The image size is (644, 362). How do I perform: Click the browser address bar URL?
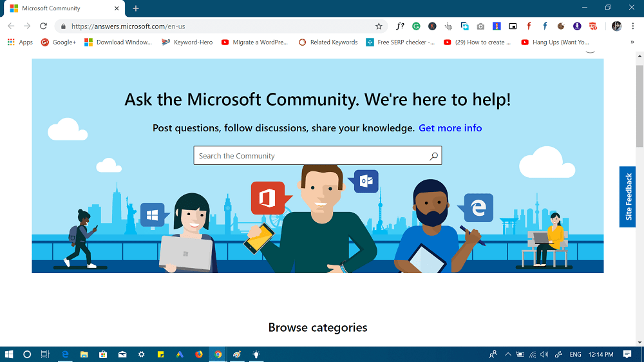coord(128,26)
